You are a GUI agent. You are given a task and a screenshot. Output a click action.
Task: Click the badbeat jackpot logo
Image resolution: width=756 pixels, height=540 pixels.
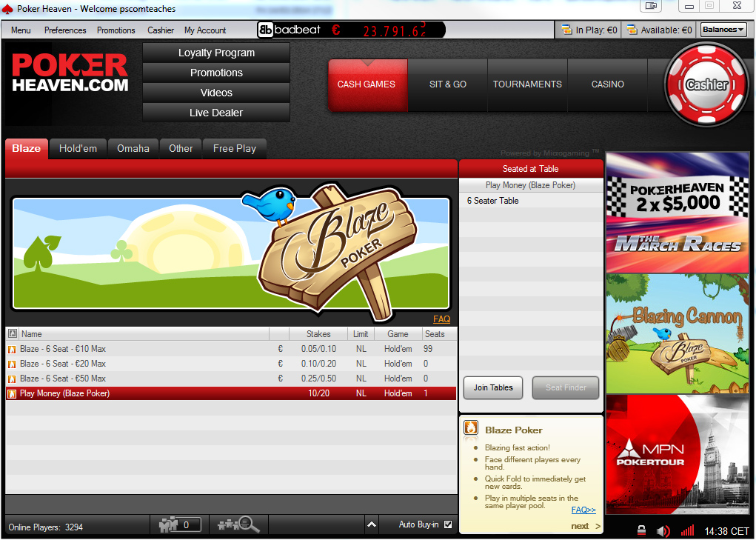290,30
